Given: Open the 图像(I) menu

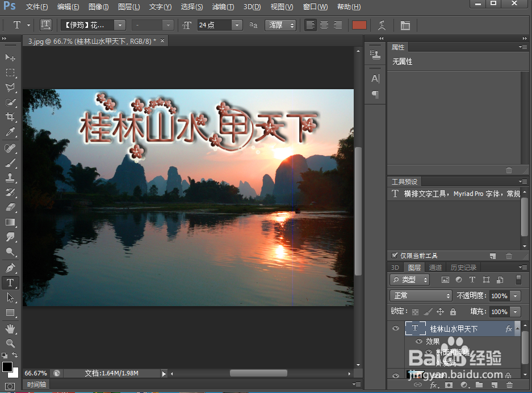Looking at the screenshot, I should coord(98,7).
